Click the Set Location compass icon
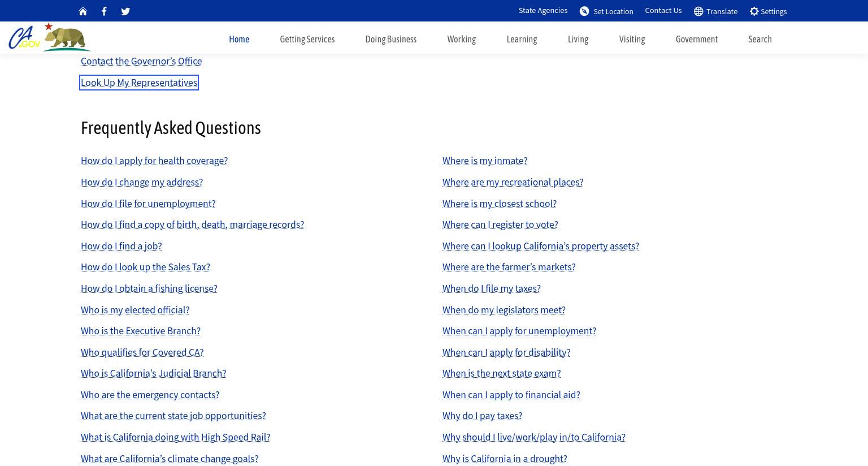The width and height of the screenshot is (868, 466). [x=584, y=11]
